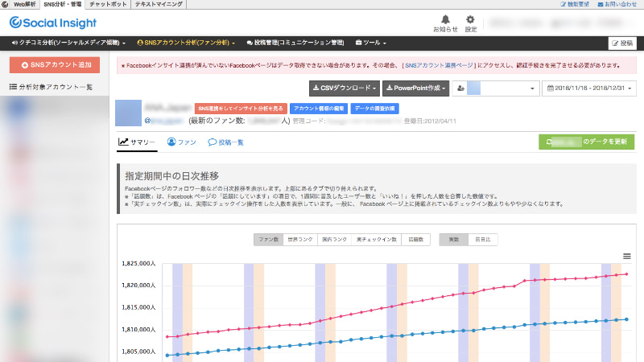Select the 投稿一覧 tab
Screen dimensions: 644x362
tap(226, 142)
